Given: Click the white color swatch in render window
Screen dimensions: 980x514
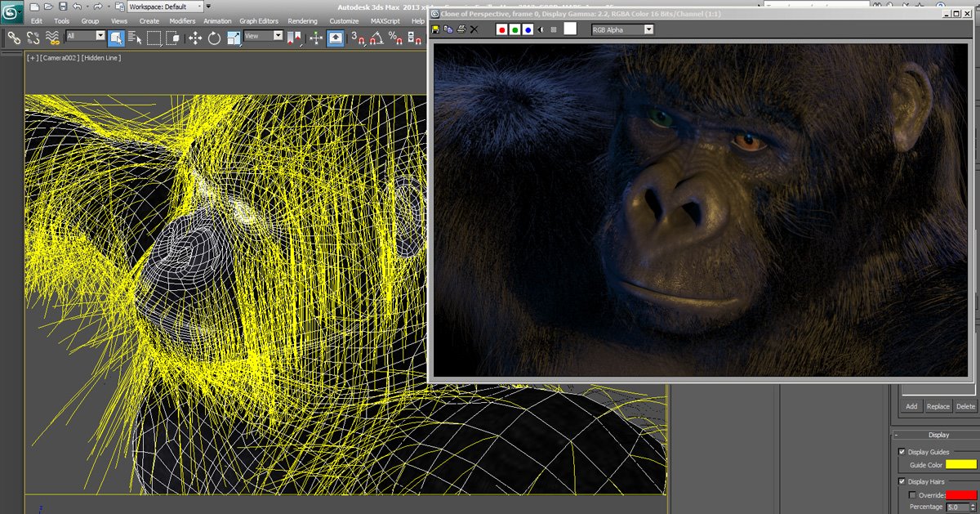Looking at the screenshot, I should coord(570,29).
